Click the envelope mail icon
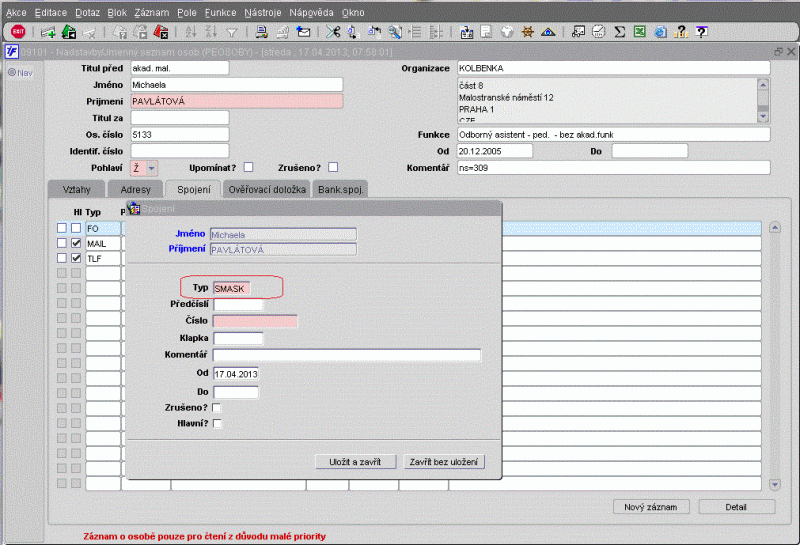 (304, 32)
